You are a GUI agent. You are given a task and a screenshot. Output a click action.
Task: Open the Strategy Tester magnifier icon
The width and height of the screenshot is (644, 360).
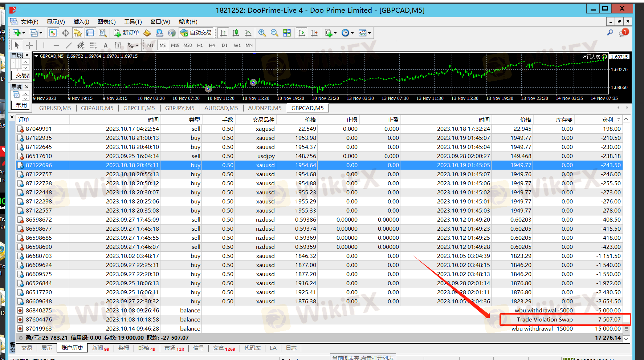(x=103, y=33)
